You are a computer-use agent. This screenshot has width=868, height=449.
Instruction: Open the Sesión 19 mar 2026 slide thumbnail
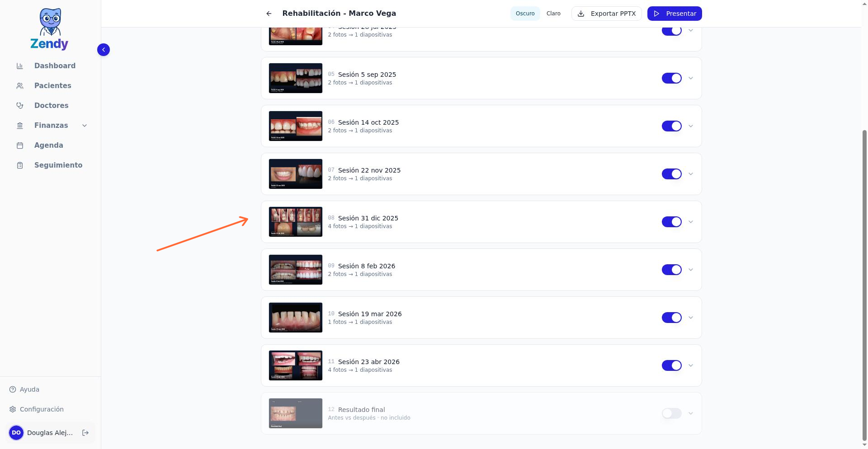296,318
